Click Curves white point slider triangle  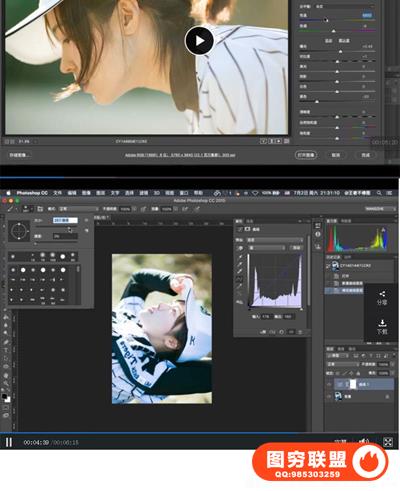click(301, 309)
